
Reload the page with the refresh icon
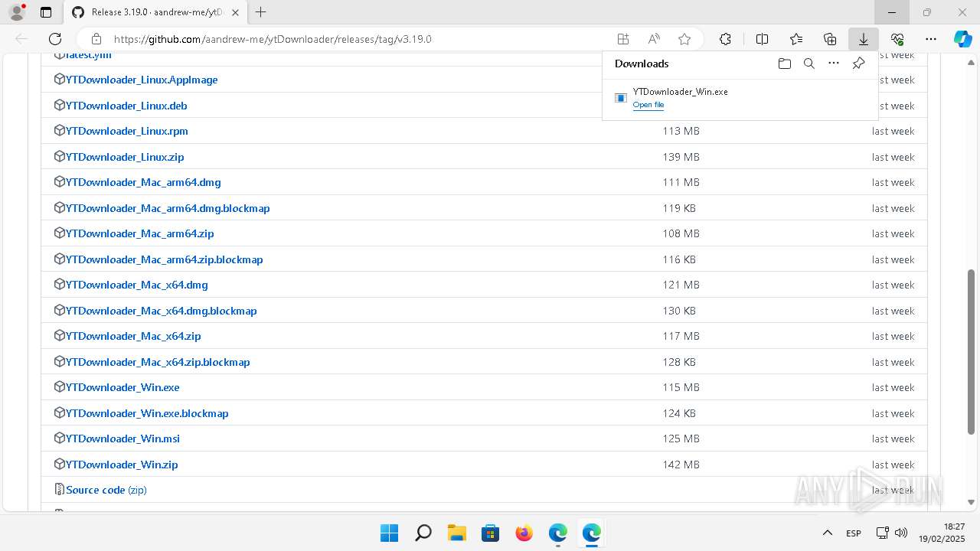click(55, 39)
